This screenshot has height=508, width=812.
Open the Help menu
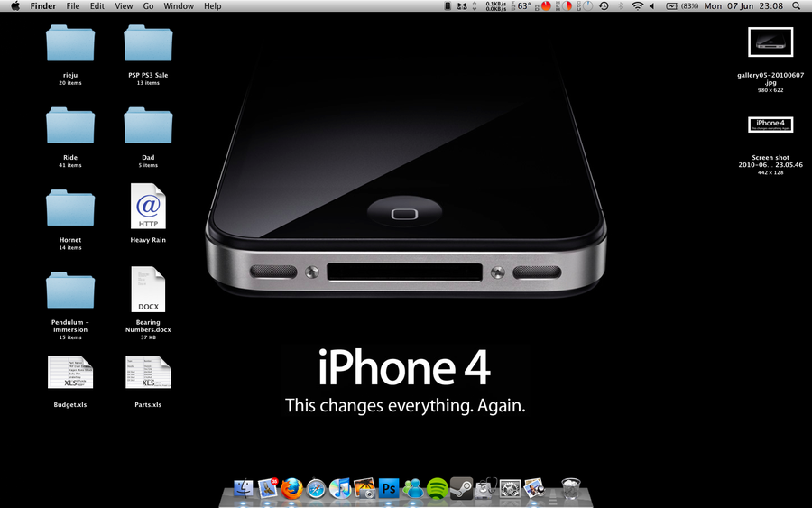click(x=212, y=6)
